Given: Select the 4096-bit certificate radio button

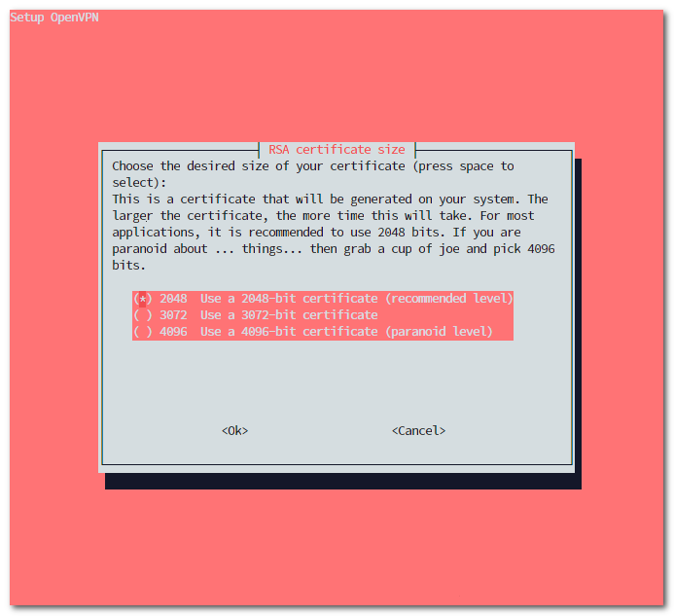Looking at the screenshot, I should [x=143, y=332].
